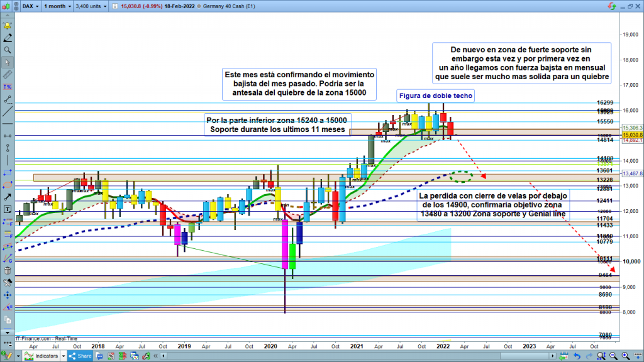The height and width of the screenshot is (362, 644).
Task: Select the magnifier zoom tool
Action: [x=8, y=50]
